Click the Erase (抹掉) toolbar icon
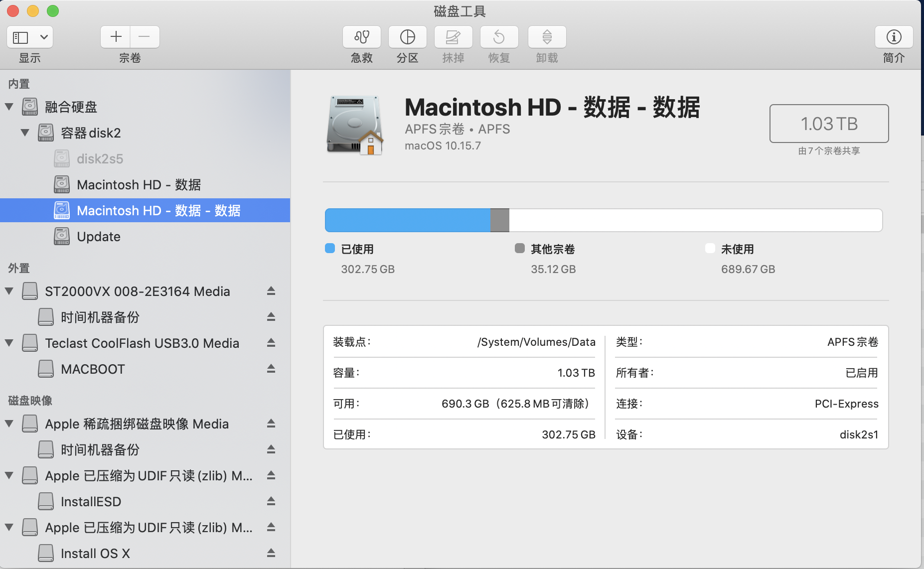Viewport: 924px width, 569px height. point(453,37)
